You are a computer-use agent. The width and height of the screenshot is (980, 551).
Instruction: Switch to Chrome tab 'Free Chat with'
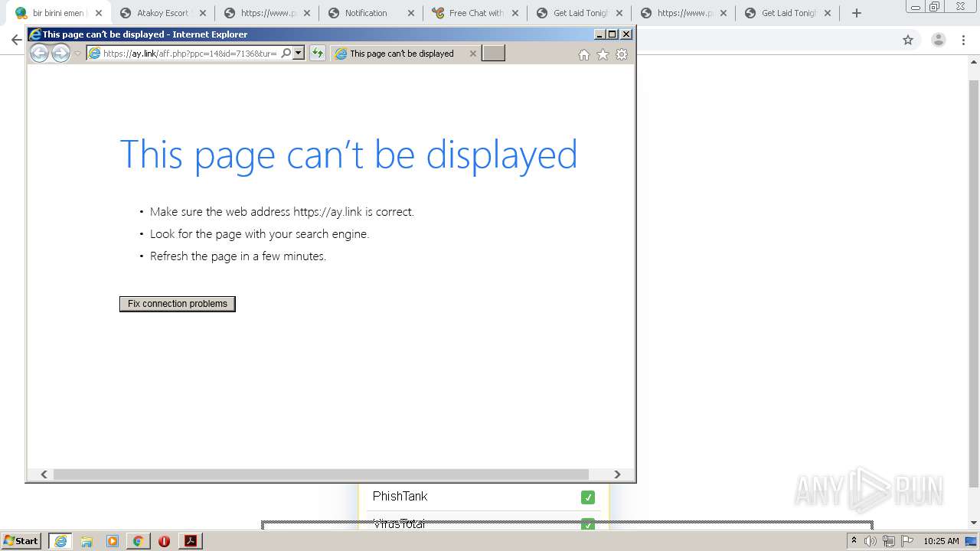[475, 13]
